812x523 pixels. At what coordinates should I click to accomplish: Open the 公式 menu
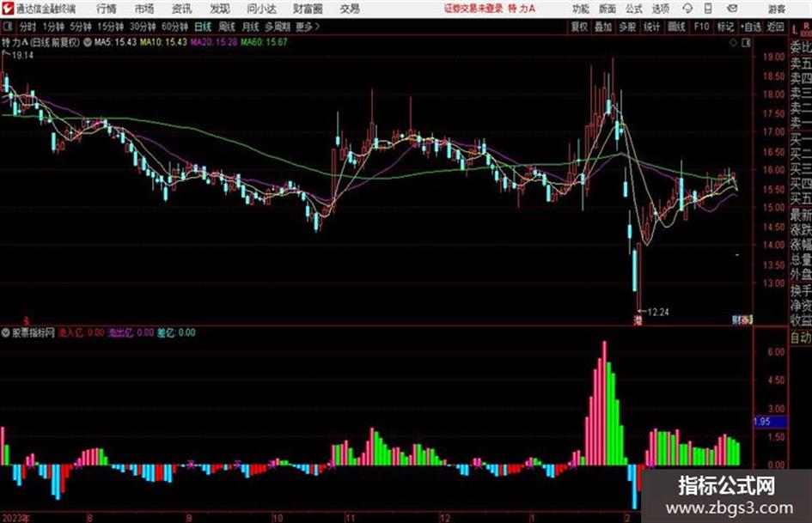point(633,9)
